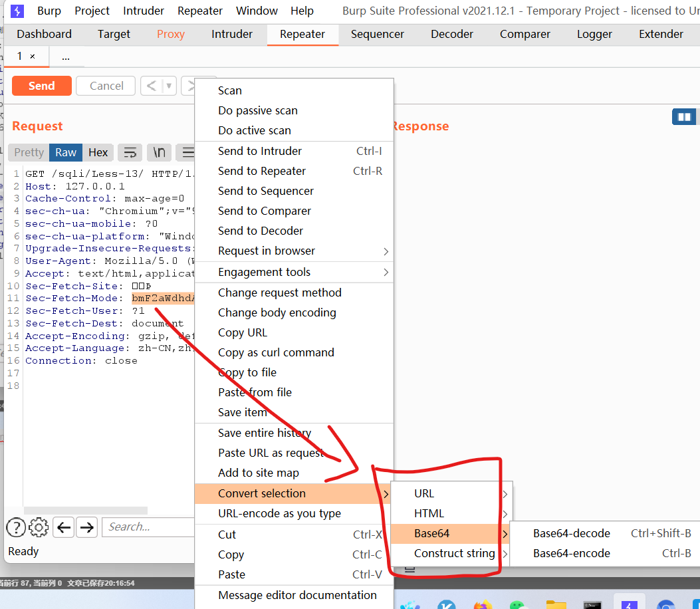Open the Logger tab
Screen dimensions: 700x609
(x=594, y=35)
